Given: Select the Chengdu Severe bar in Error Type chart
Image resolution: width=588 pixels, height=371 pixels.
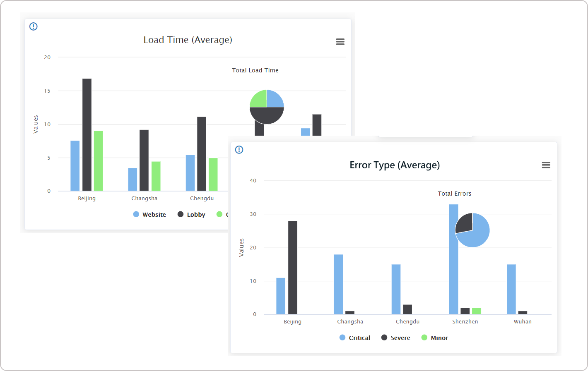Looking at the screenshot, I should [x=407, y=309].
